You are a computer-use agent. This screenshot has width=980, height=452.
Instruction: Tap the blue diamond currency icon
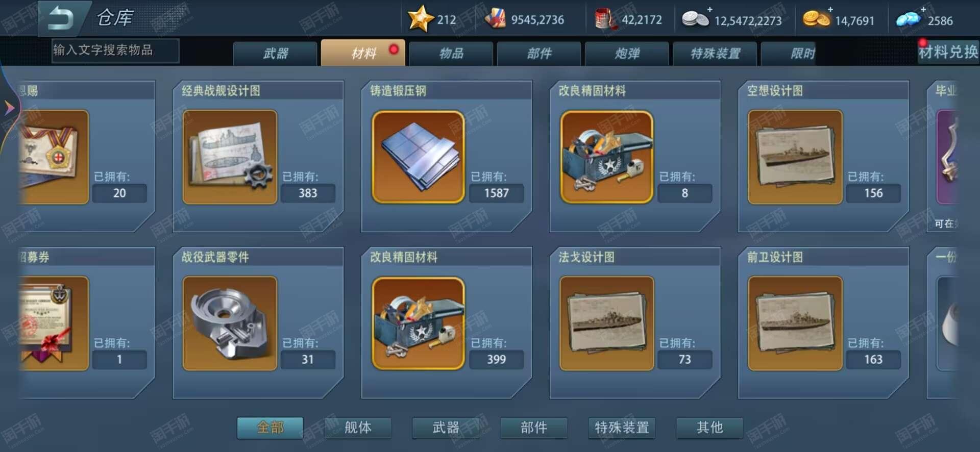pyautogui.click(x=909, y=19)
